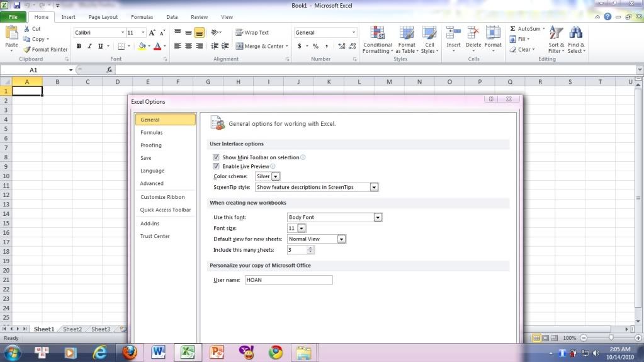Open Find & Select menu

[576, 40]
